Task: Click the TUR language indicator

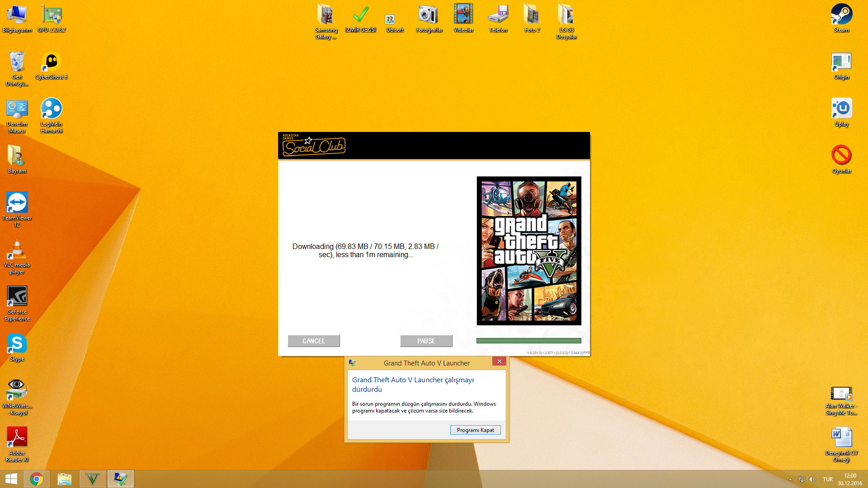Action: (827, 479)
